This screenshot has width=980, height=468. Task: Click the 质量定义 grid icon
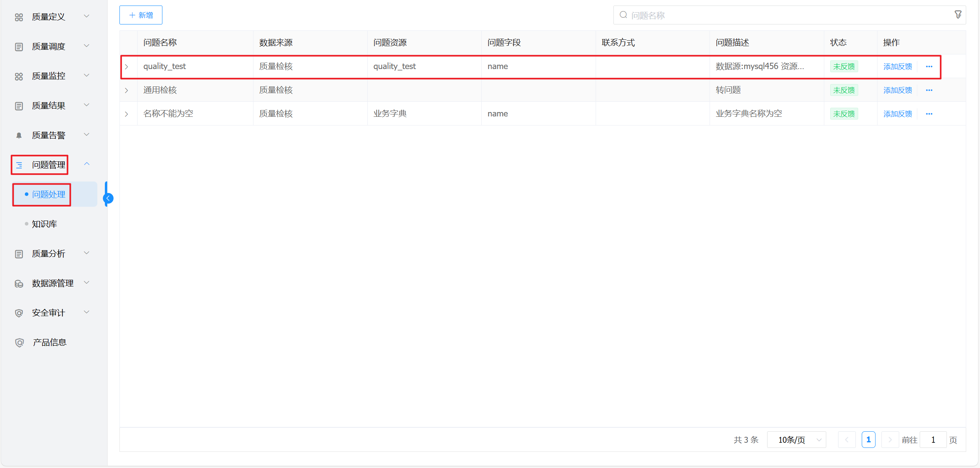(x=19, y=17)
